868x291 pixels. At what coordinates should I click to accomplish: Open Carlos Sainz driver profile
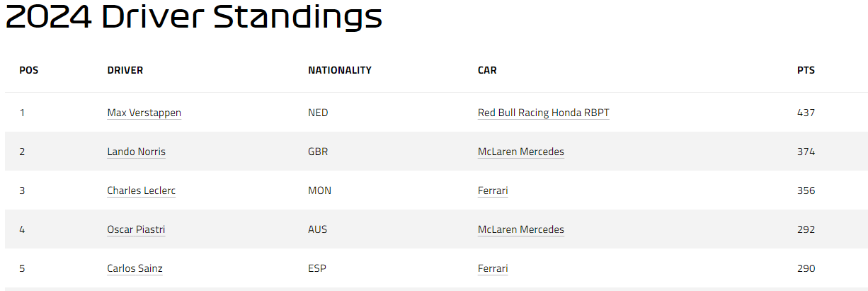pyautogui.click(x=135, y=268)
